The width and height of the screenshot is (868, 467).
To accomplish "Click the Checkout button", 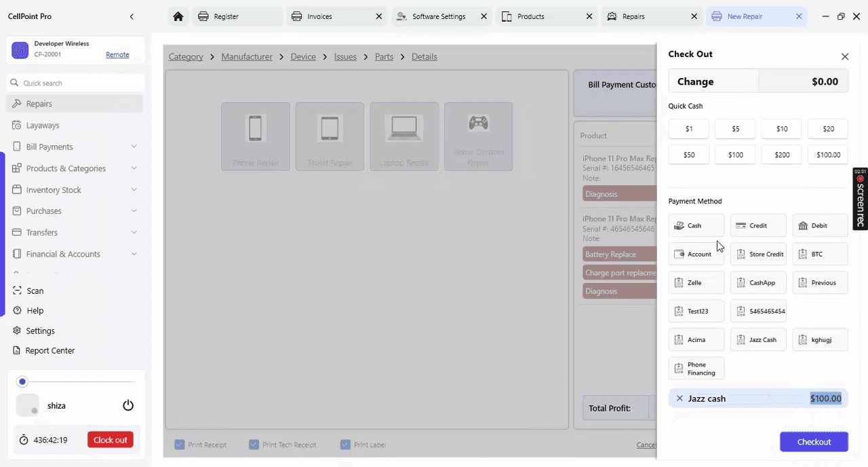I will pyautogui.click(x=814, y=442).
